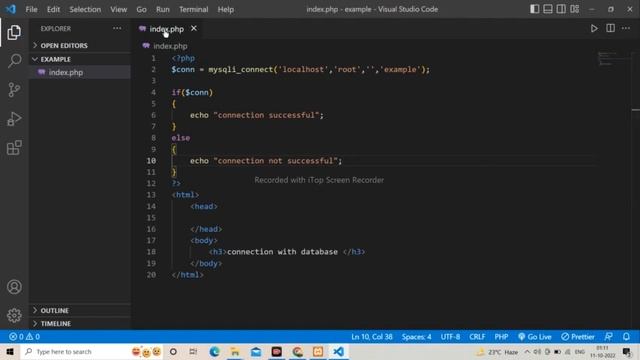Open the Extensions view
Image resolution: width=640 pixels, height=360 pixels.
coord(14,148)
